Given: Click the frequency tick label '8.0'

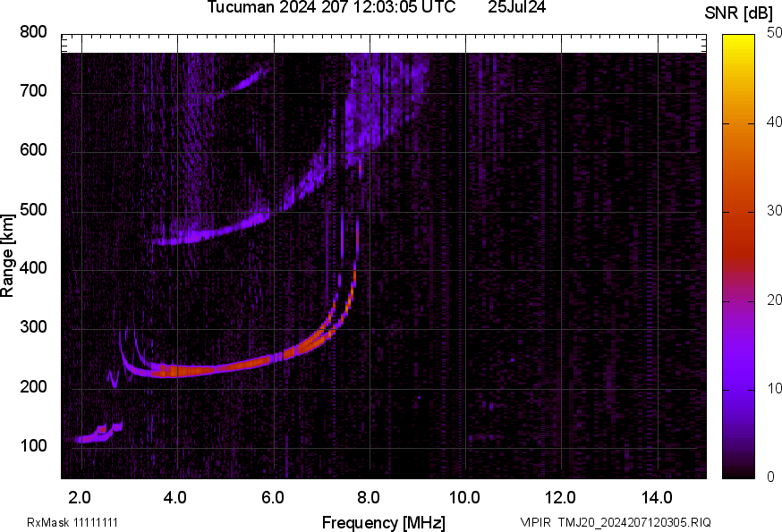Looking at the screenshot, I should click(368, 497).
